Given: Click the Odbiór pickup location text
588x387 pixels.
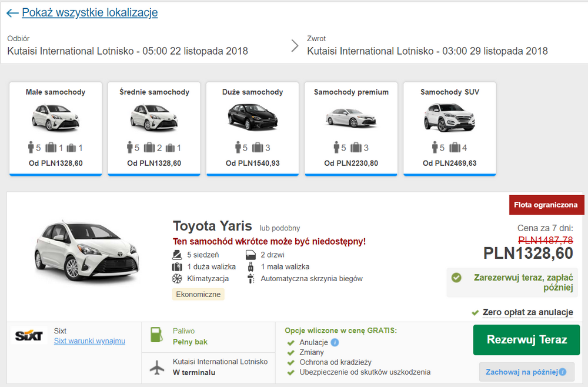Looking at the screenshot, I should click(x=128, y=51).
